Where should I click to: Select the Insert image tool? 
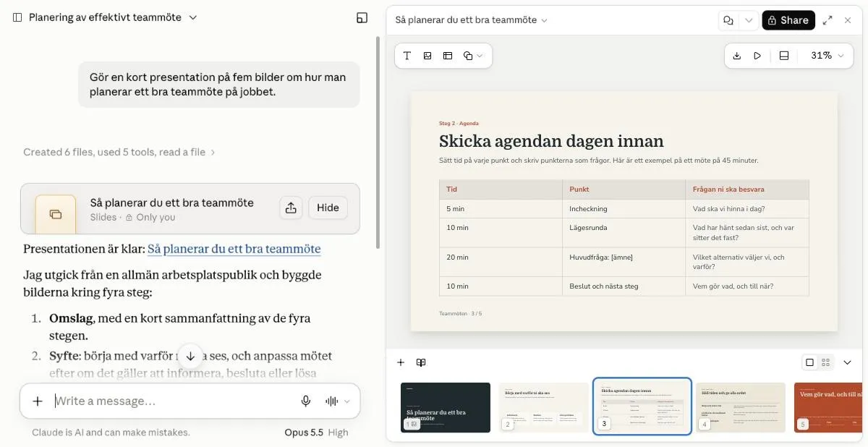click(427, 56)
